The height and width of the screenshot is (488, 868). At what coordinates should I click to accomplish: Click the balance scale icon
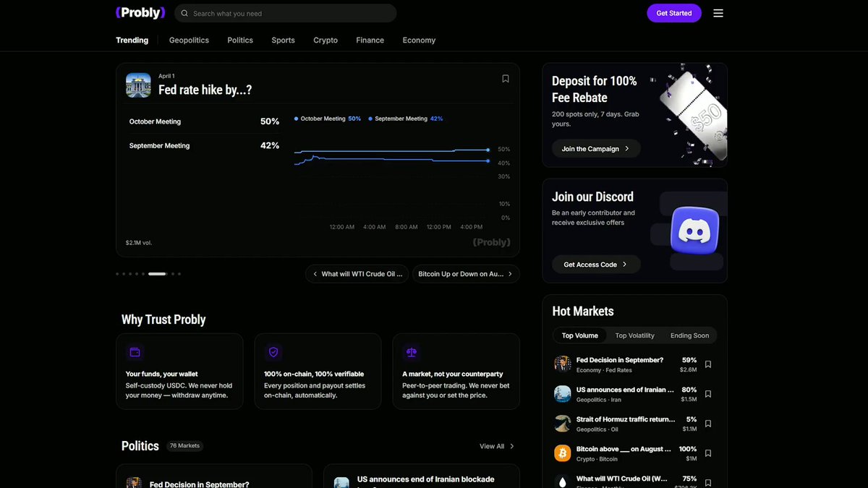coord(412,352)
